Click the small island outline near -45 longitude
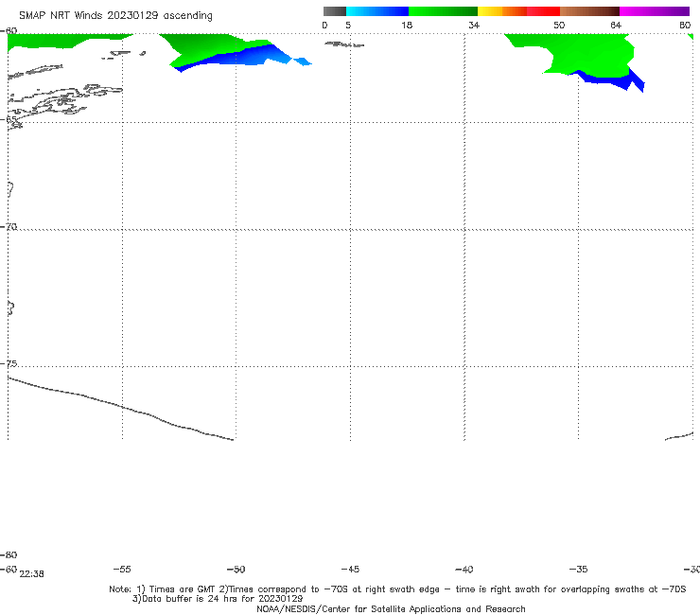700x615 pixels. pos(344,44)
